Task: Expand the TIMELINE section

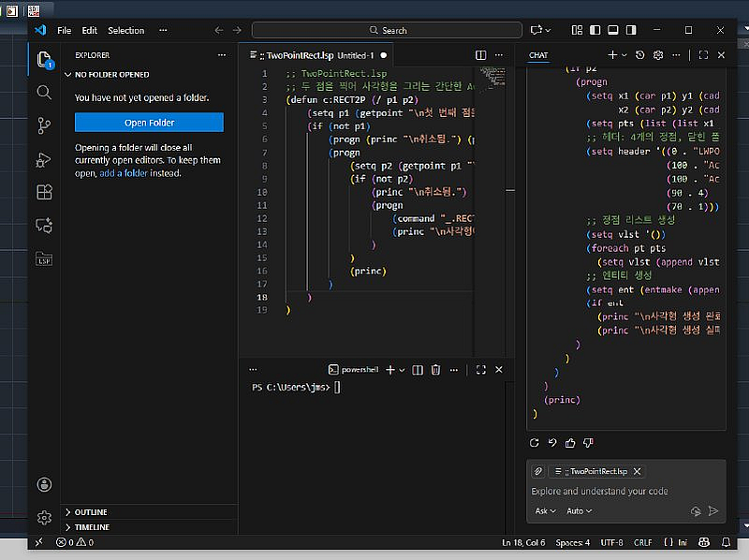Action: click(x=91, y=527)
